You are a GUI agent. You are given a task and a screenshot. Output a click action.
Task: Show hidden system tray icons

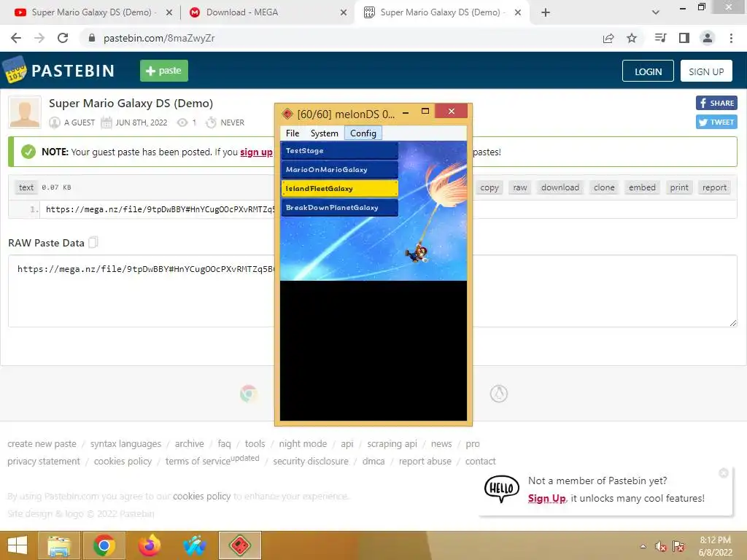tap(643, 546)
